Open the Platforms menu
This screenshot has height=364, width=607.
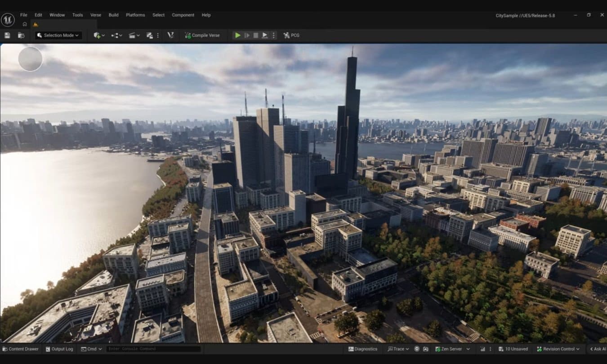[x=135, y=15]
